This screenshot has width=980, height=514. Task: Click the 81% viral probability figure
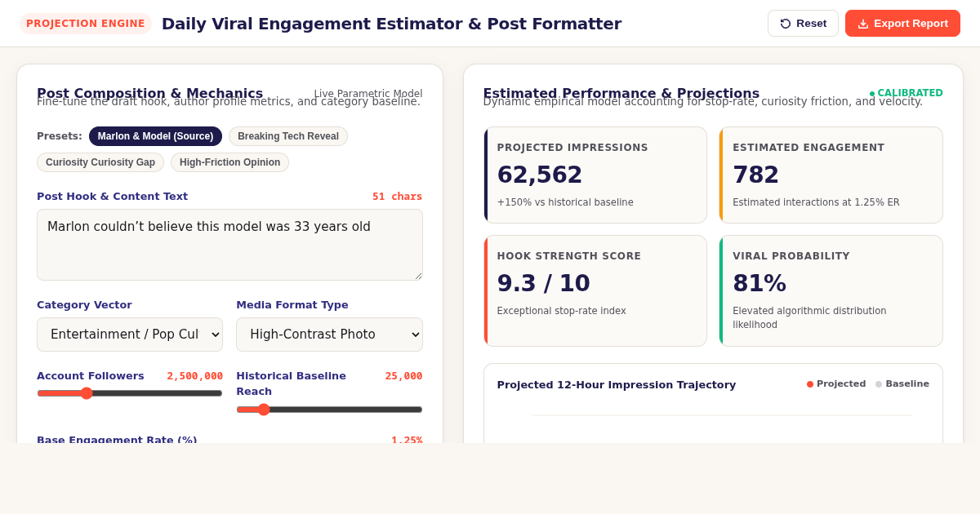click(x=759, y=283)
